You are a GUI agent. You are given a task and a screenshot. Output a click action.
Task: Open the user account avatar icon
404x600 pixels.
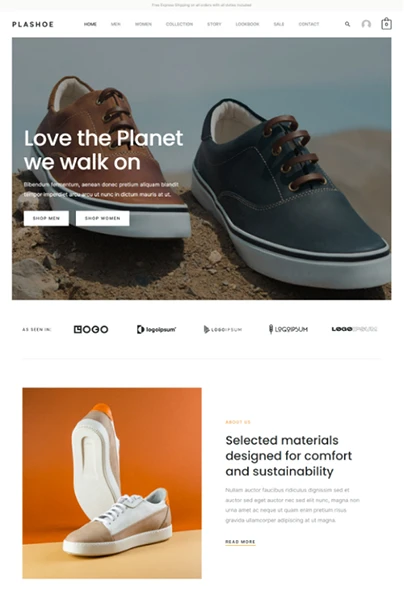(x=366, y=24)
